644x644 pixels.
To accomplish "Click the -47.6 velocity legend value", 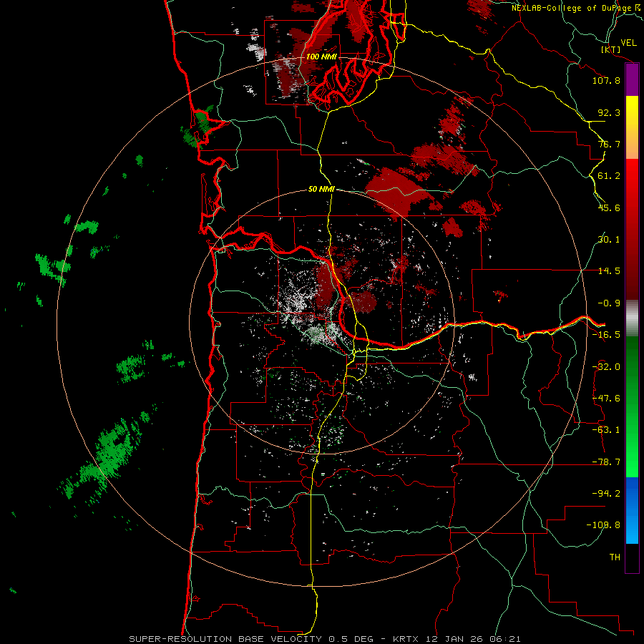I will pos(606,399).
